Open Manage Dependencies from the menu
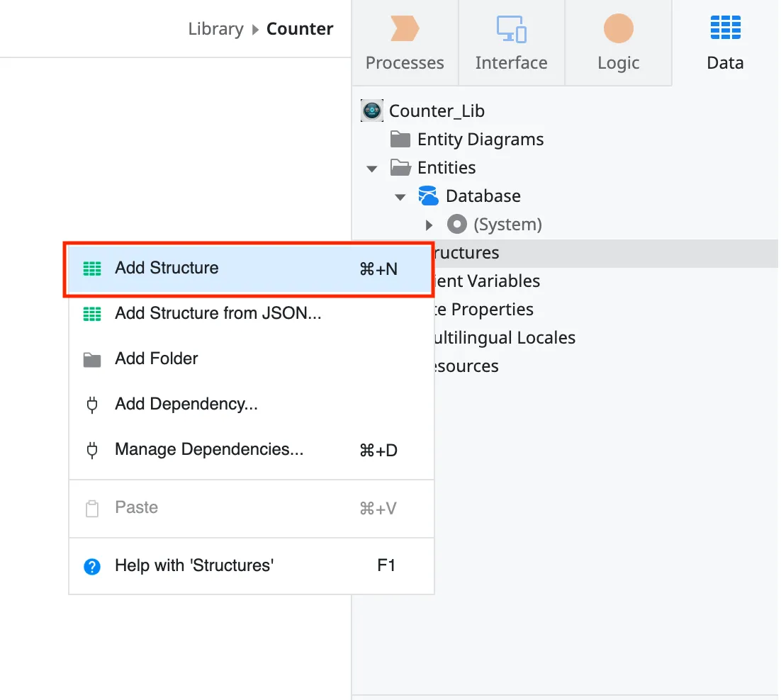The width and height of the screenshot is (781, 700). point(209,450)
